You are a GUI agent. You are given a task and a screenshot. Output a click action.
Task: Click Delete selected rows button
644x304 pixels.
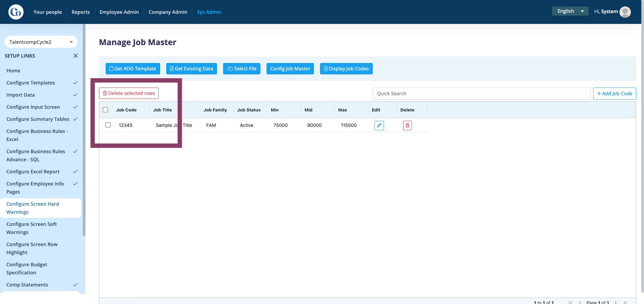point(129,93)
